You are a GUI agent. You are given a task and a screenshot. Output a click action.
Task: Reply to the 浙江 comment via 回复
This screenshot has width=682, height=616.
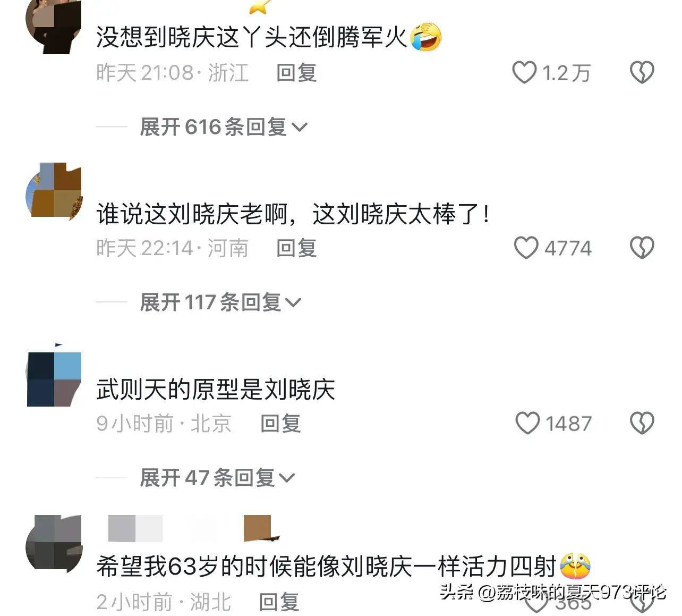click(296, 73)
